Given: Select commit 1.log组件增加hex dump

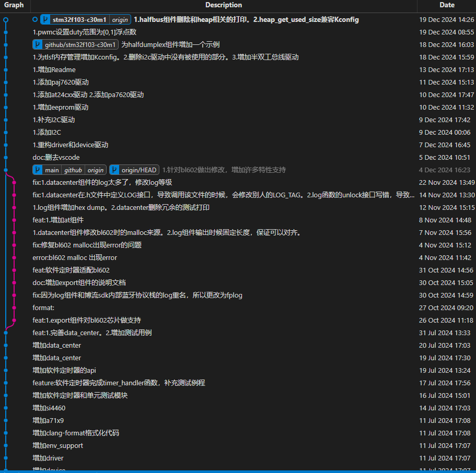Looking at the screenshot, I should pyautogui.click(x=121, y=208).
